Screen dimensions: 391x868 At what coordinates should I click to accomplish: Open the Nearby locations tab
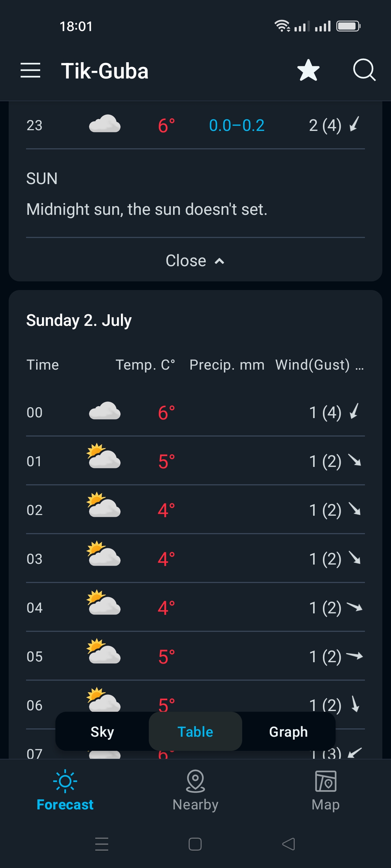click(x=195, y=790)
